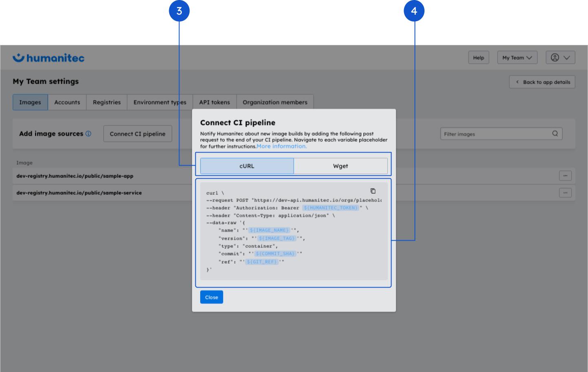Screen dimensions: 588x372
Task: Click the ${IMAGE_NAME} placeholder
Action: click(x=269, y=230)
